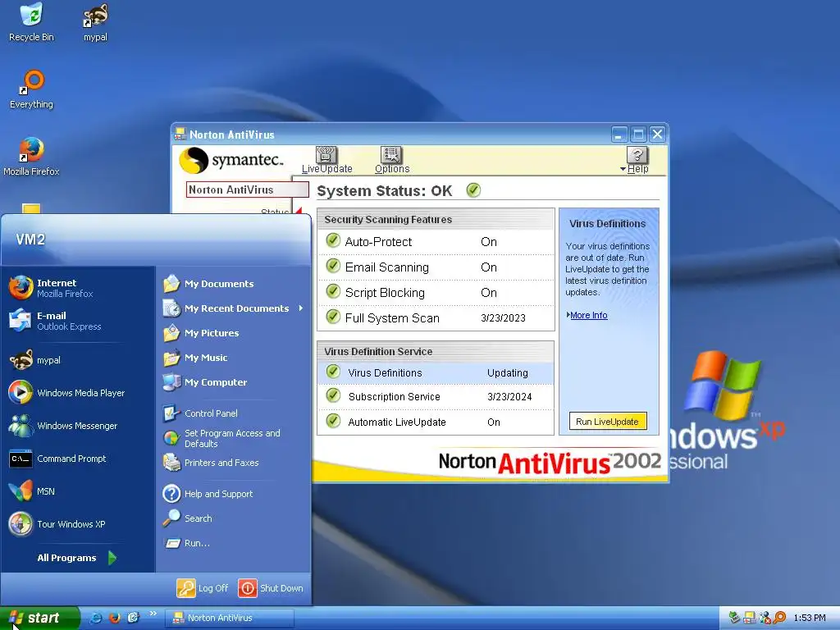The width and height of the screenshot is (840, 630).
Task: Open Norton Options toolbar icon
Action: tap(391, 160)
